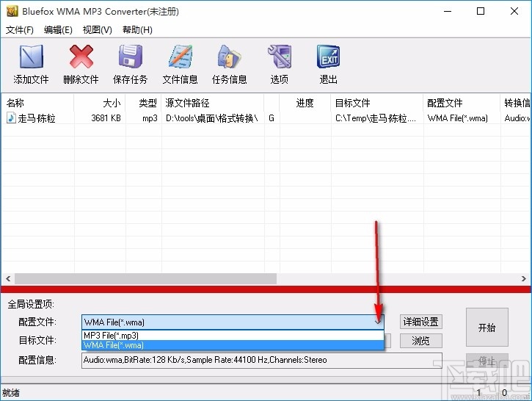The image size is (532, 401).
Task: Click the 就绪 status bar text
Action: tap(11, 393)
